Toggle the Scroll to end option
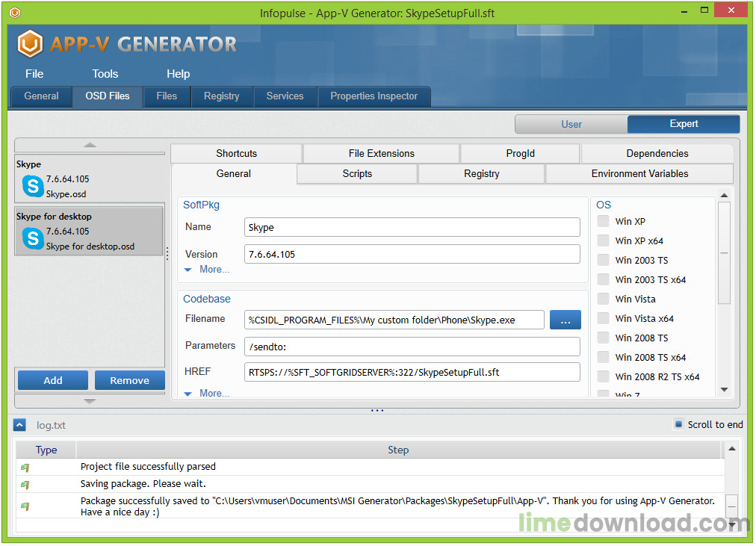Viewport: 756px width, 546px height. (678, 424)
